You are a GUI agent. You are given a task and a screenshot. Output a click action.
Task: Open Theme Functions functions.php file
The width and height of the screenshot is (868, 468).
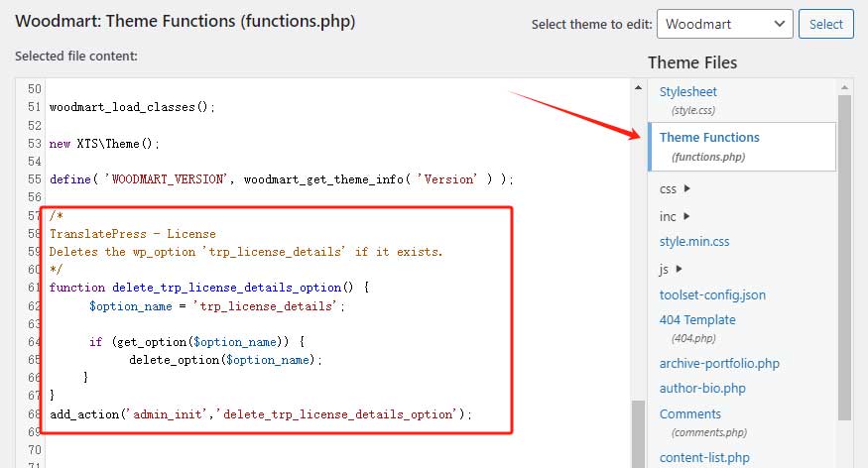709,138
